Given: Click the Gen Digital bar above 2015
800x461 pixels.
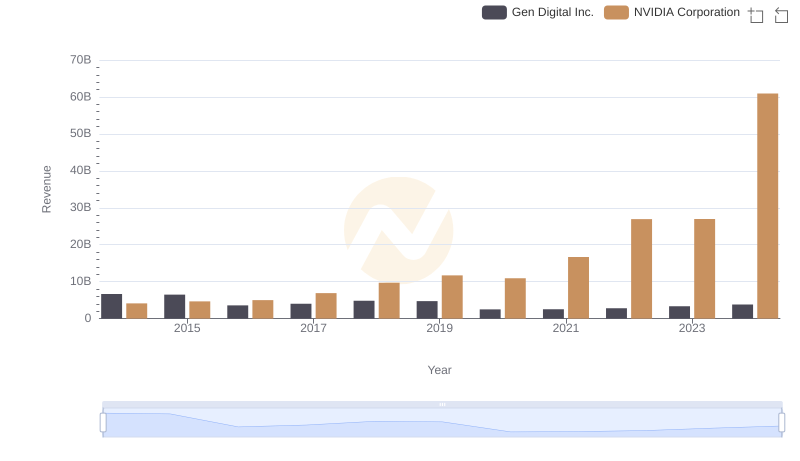Looking at the screenshot, I should click(x=174, y=306).
